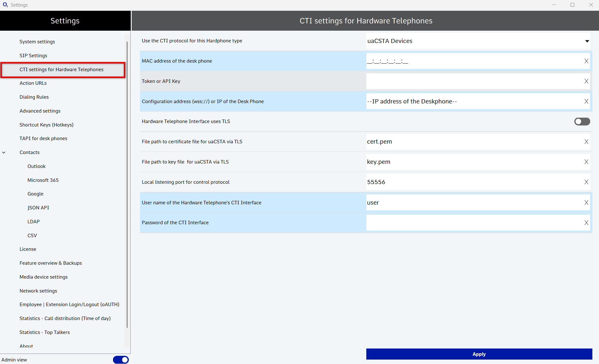Clear the Token or API Key field
The height and width of the screenshot is (364, 599).
pos(586,81)
